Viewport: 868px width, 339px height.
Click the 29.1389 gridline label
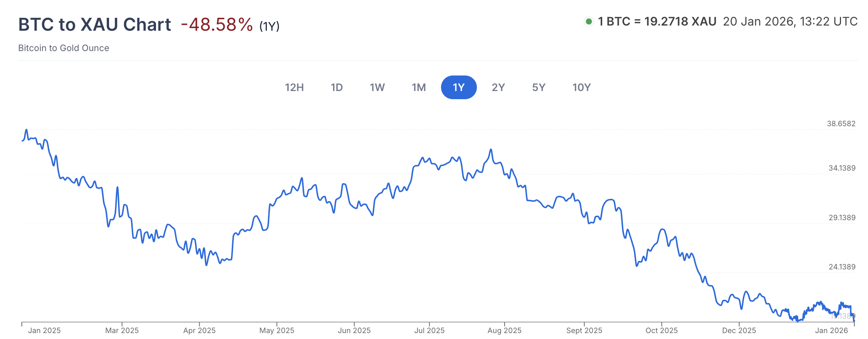coord(841,218)
